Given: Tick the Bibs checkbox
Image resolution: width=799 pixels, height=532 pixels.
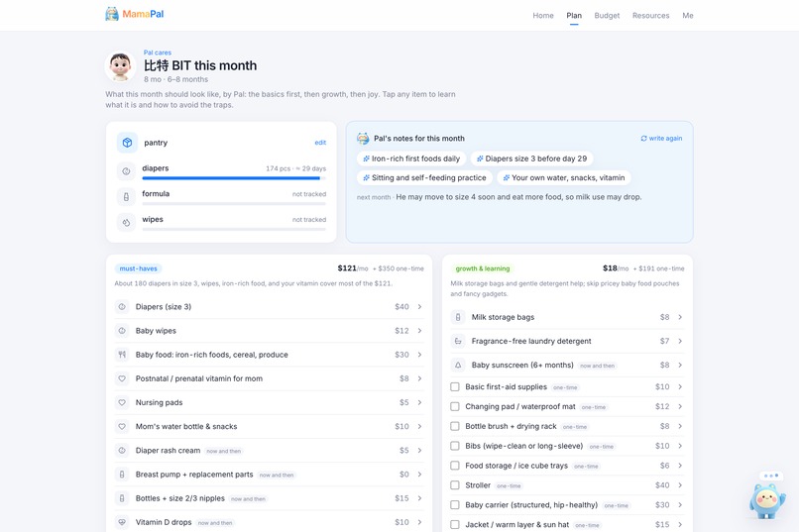Looking at the screenshot, I should pos(455,446).
